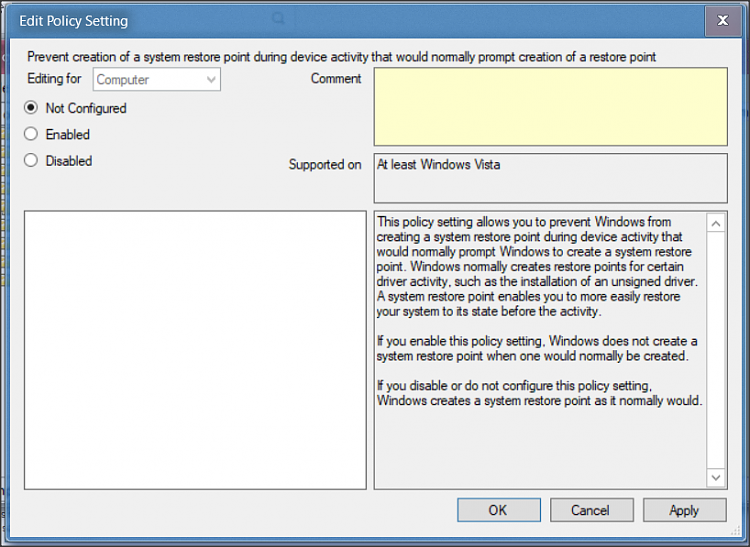Select the Not Configured radio button
The width and height of the screenshot is (750, 547).
pyautogui.click(x=31, y=108)
